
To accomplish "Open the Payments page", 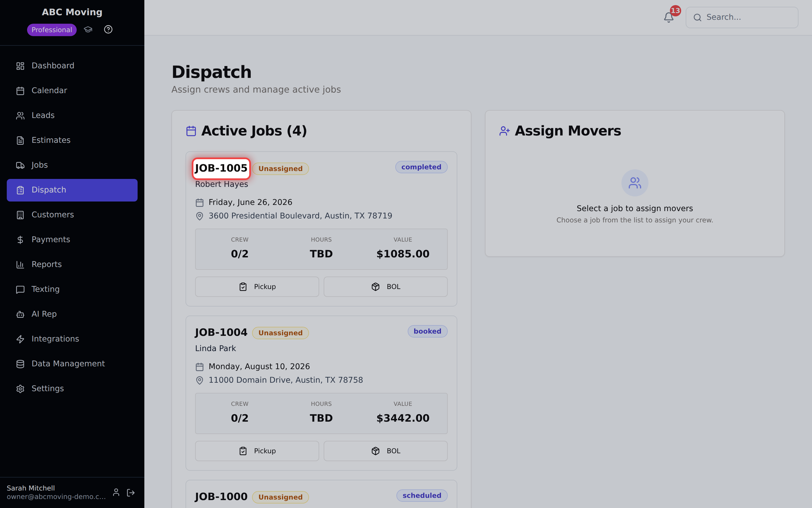I will tap(72, 240).
